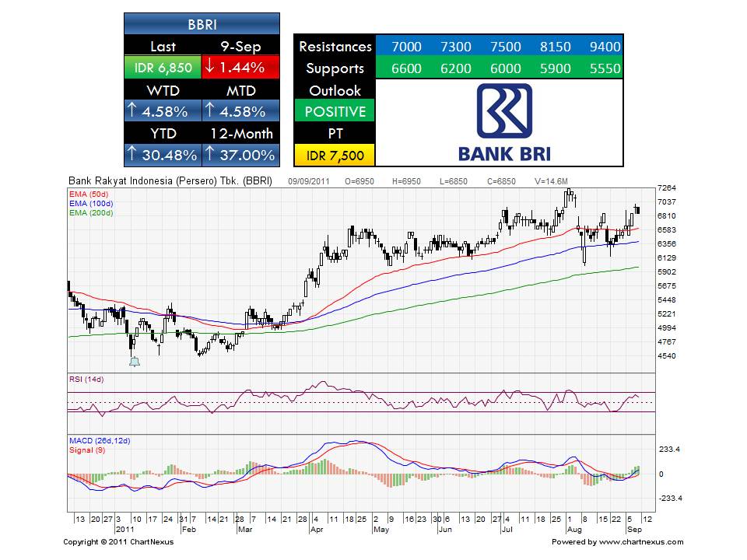
Task: Click the bell alert icon under the chart
Action: 135,362
